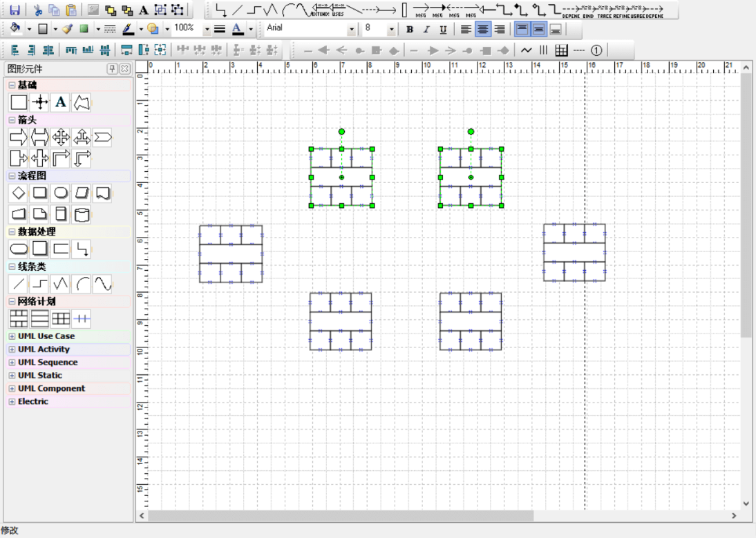Screen dimensions: 756x538
Task: Click the grid table icon in toolbar
Action: (561, 50)
